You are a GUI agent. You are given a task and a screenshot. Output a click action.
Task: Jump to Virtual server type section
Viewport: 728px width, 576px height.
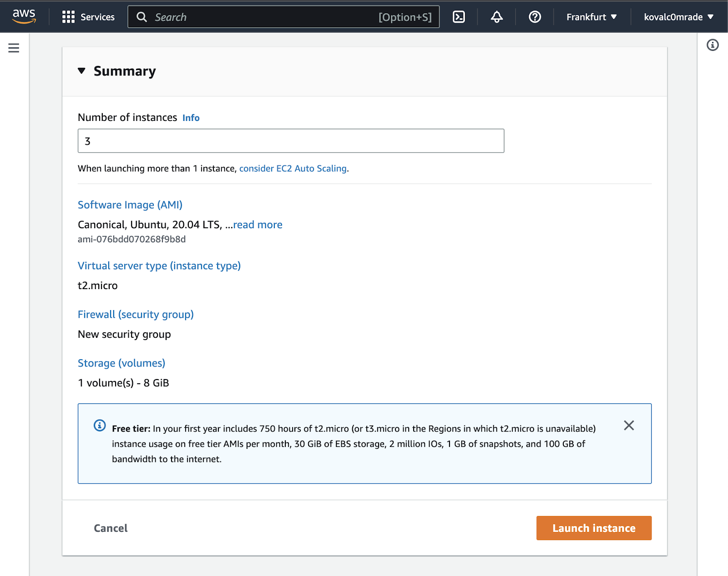159,265
